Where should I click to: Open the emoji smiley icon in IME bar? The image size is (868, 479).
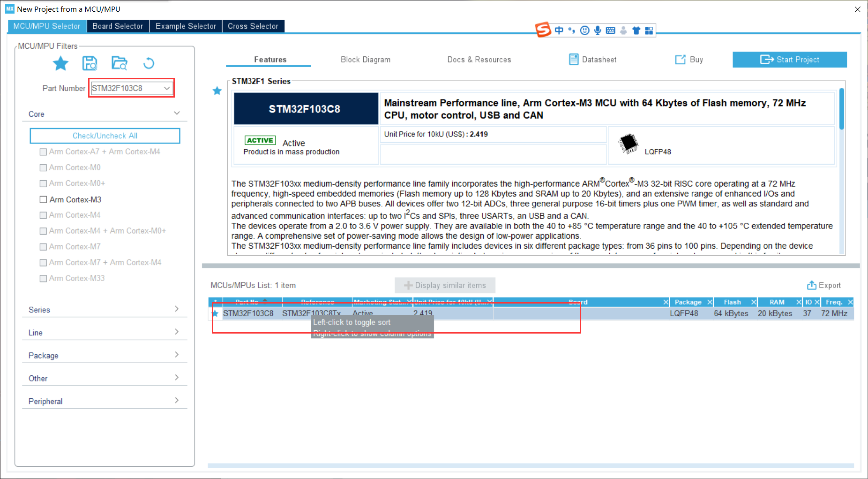pos(584,30)
